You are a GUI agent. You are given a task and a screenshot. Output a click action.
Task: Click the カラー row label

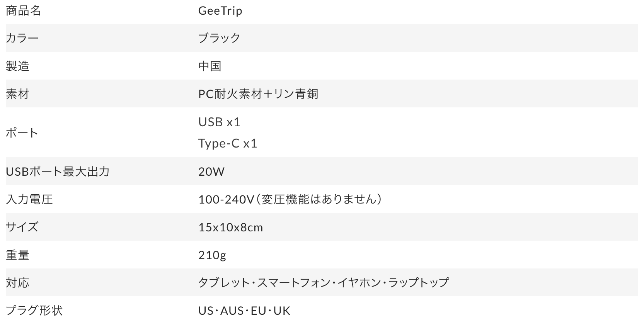22,38
